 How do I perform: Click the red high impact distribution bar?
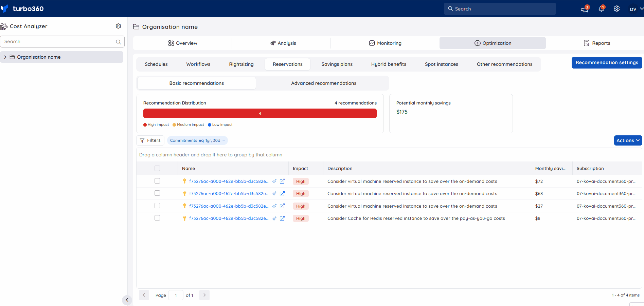coord(260,113)
